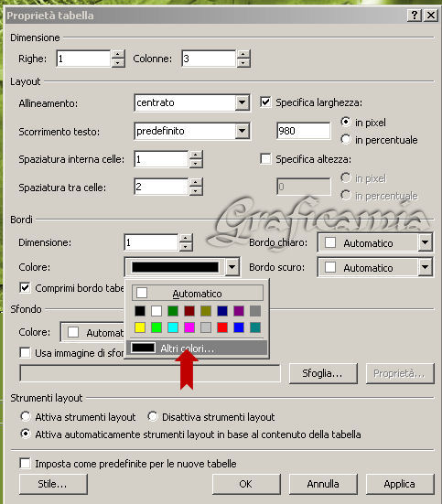Click the Applica button

(400, 484)
